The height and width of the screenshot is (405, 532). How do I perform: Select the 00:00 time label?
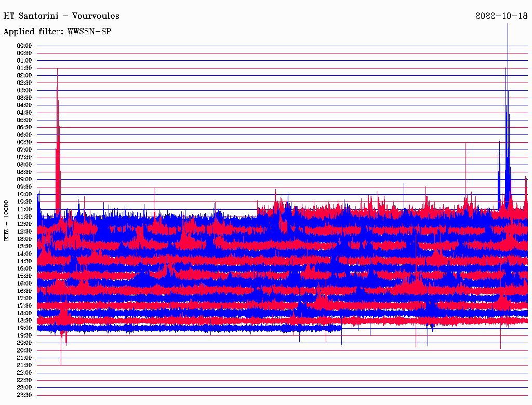click(24, 46)
